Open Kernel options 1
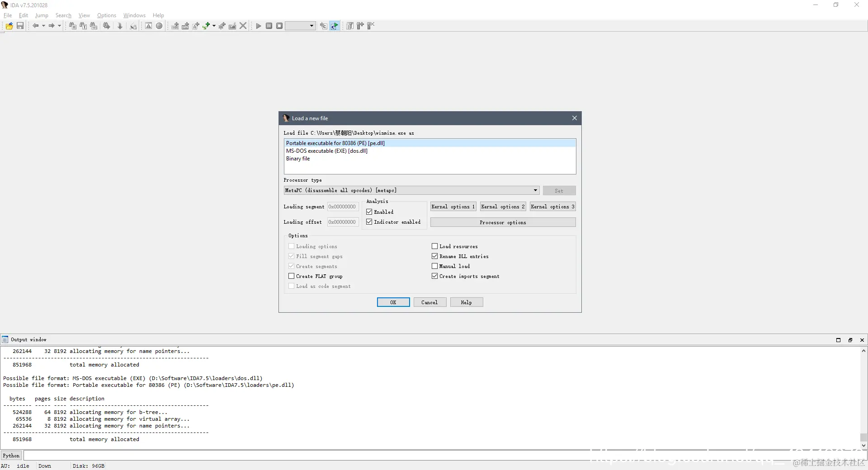 453,207
